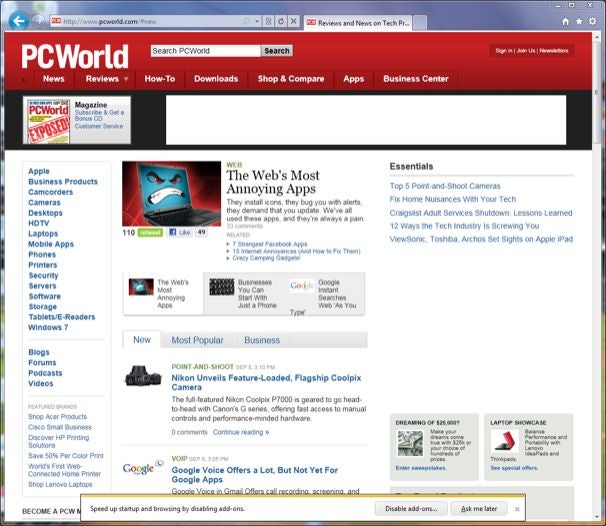Viewport: 606px width, 526px height.
Task: Switch to the Business tab
Action: pyautogui.click(x=262, y=340)
